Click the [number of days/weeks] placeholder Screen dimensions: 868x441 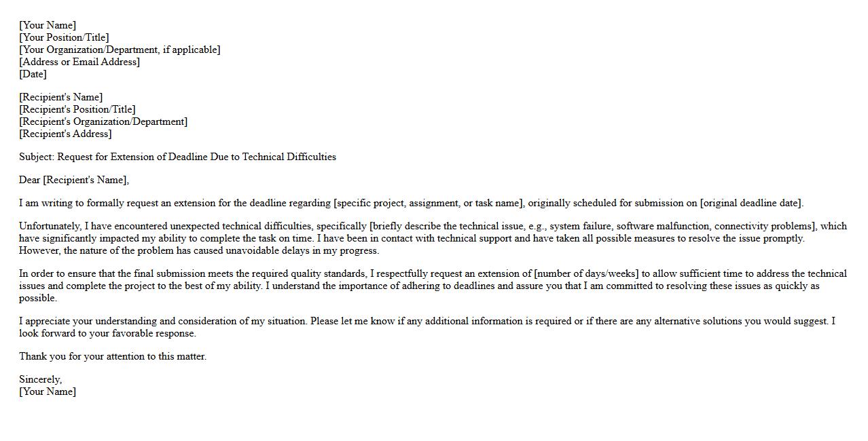[586, 273]
